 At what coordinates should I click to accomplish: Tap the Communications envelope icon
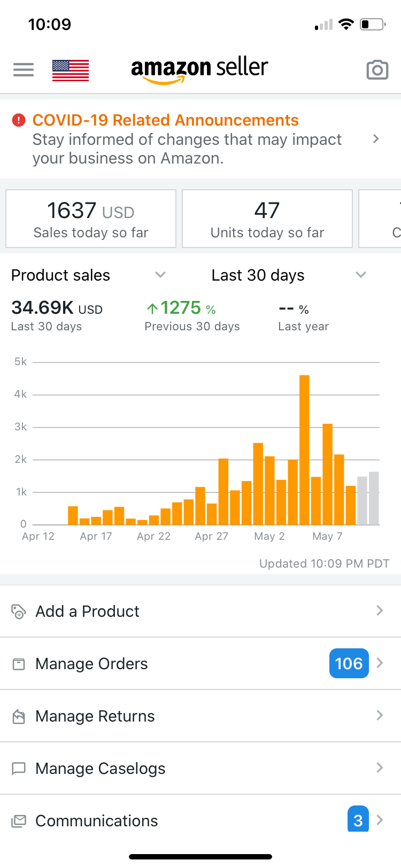19,821
